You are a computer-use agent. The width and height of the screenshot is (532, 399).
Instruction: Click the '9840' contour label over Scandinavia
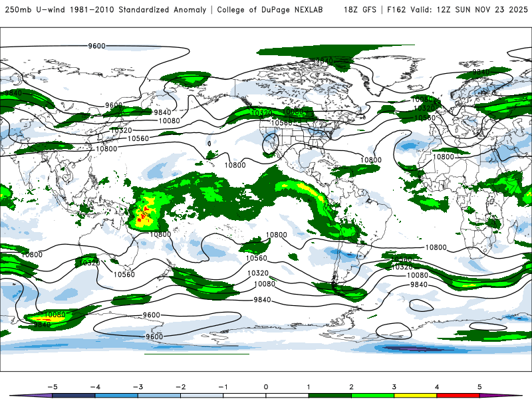481,72
